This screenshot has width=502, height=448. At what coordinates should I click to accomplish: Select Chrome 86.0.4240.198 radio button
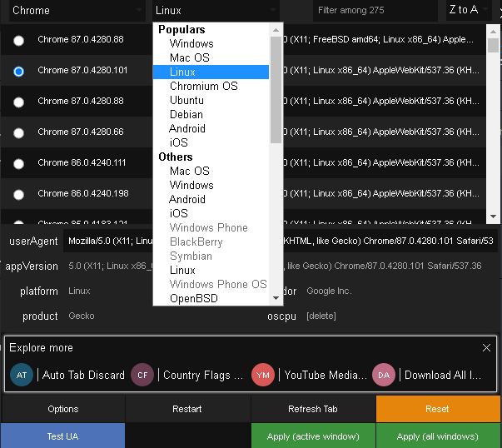(x=18, y=194)
